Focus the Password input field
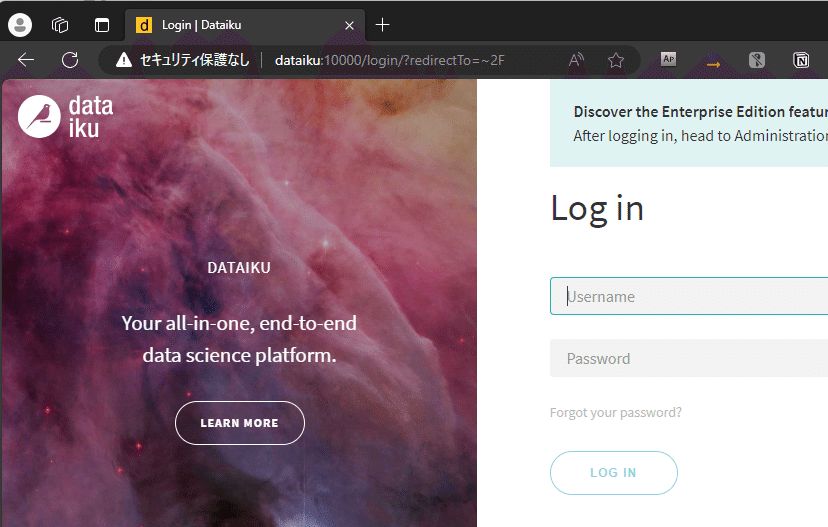This screenshot has height=527, width=828. [x=689, y=359]
